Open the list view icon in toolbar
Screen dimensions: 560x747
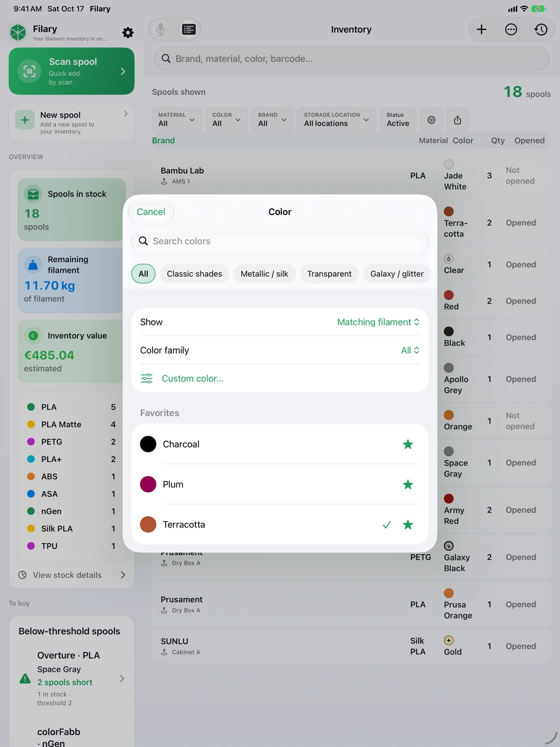point(189,29)
